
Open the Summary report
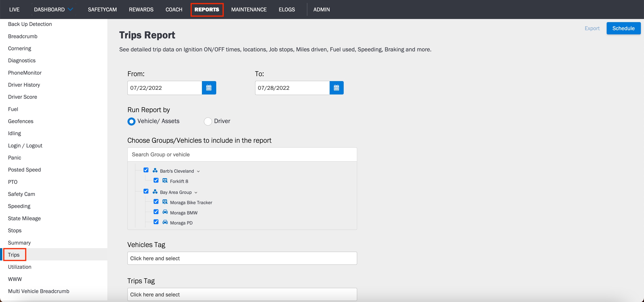coord(19,243)
